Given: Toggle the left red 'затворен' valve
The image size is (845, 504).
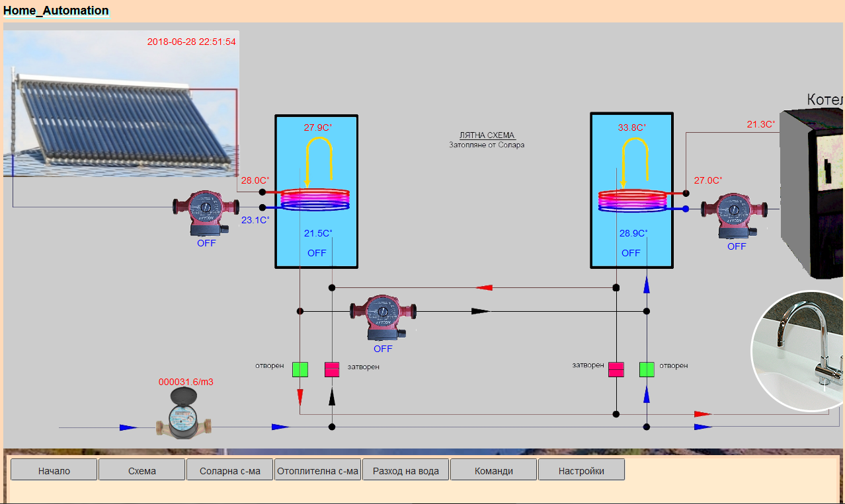Looking at the screenshot, I should 332,369.
